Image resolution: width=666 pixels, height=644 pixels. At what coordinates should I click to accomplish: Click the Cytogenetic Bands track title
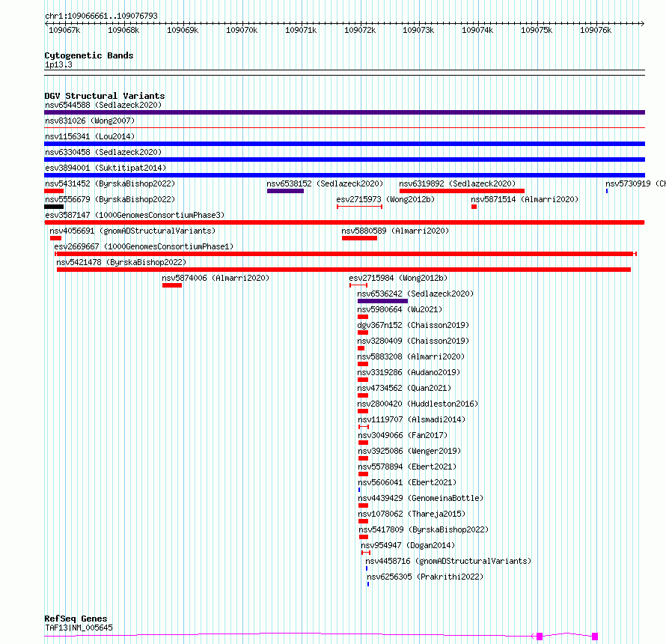[89, 55]
